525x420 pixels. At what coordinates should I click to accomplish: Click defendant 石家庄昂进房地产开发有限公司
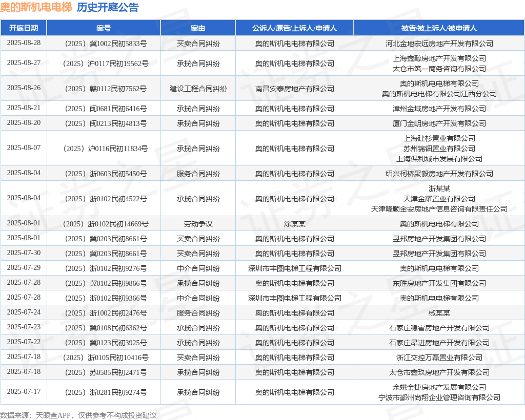439,343
